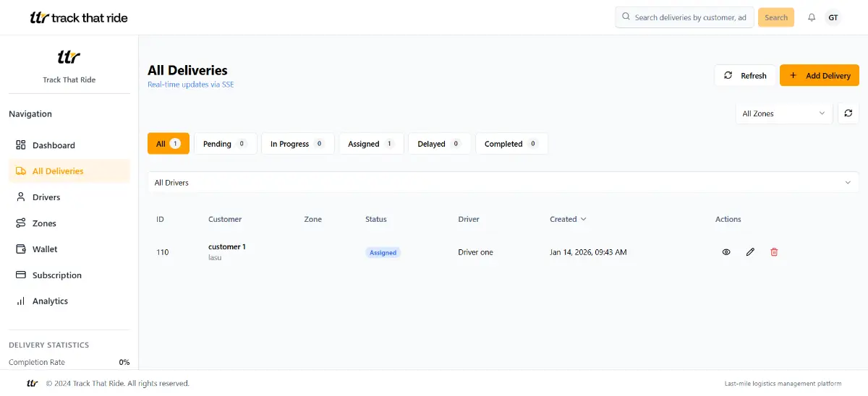Open notifications bell icon
The width and height of the screenshot is (868, 396).
(x=812, y=17)
